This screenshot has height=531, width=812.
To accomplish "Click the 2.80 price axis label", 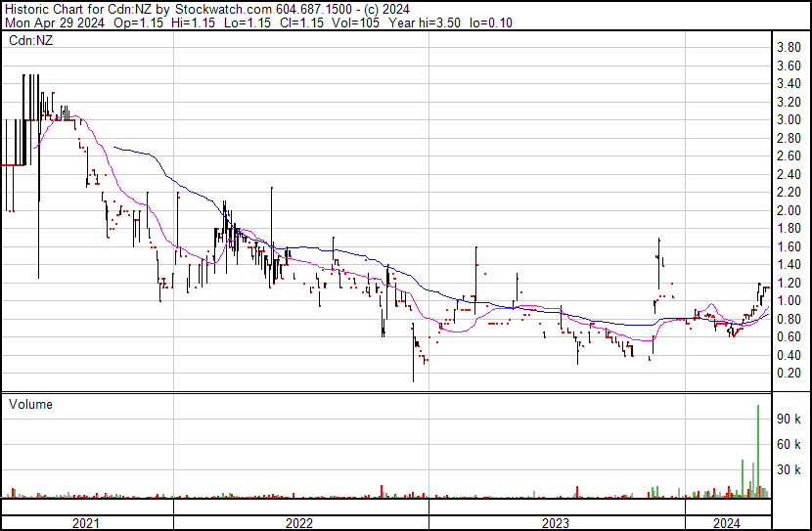I will click(x=789, y=138).
